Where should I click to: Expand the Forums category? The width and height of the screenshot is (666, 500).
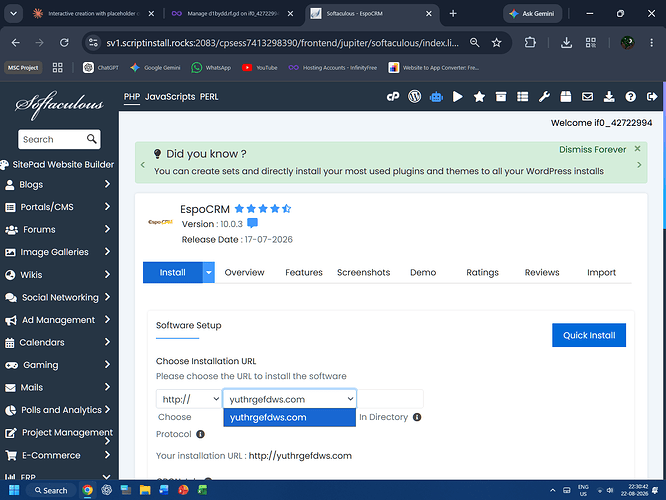pos(107,229)
